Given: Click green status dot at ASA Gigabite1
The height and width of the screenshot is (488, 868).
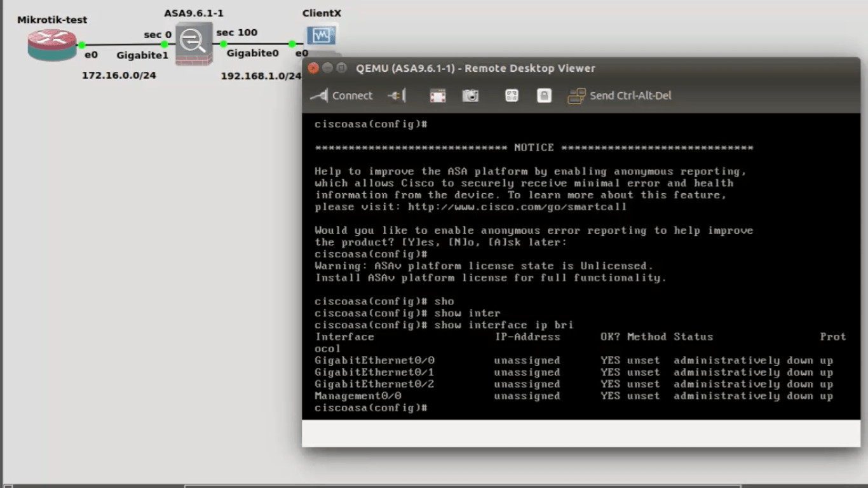Looking at the screenshot, I should point(165,44).
